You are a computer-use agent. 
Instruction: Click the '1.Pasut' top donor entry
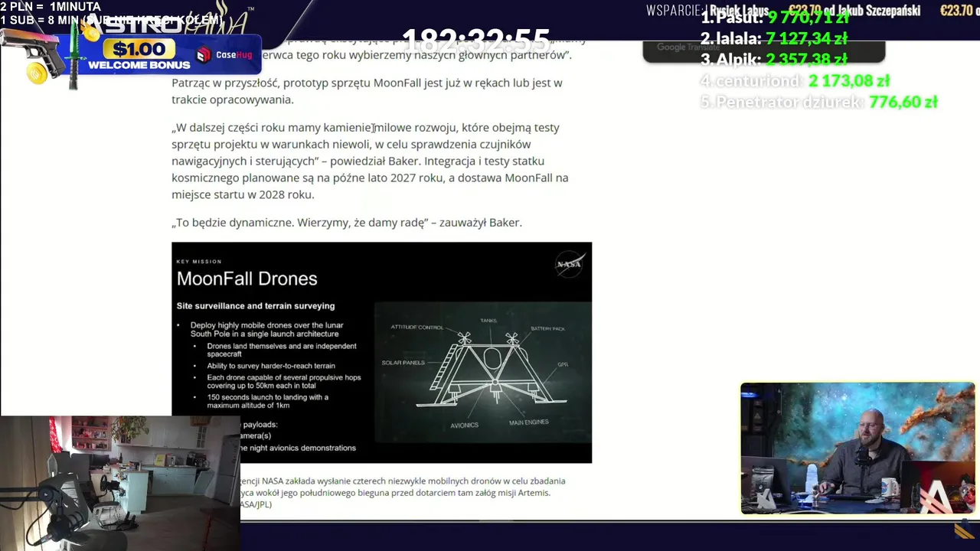click(x=774, y=17)
